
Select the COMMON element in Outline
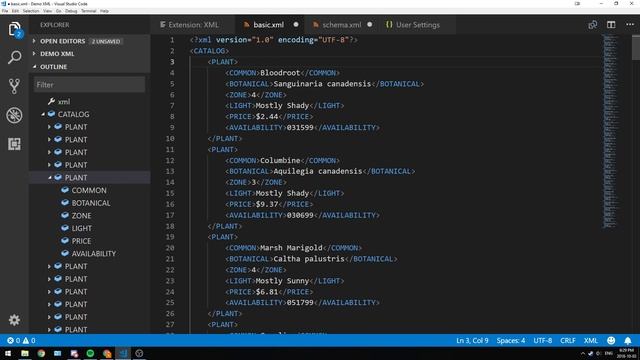coord(89,190)
